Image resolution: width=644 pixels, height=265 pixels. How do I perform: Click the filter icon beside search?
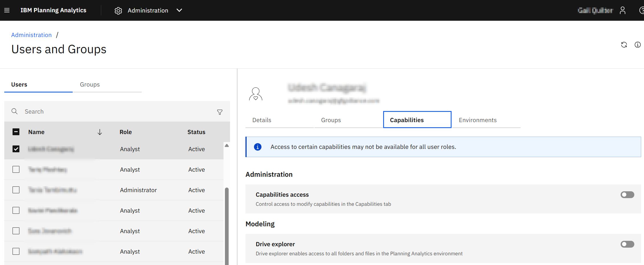220,112
